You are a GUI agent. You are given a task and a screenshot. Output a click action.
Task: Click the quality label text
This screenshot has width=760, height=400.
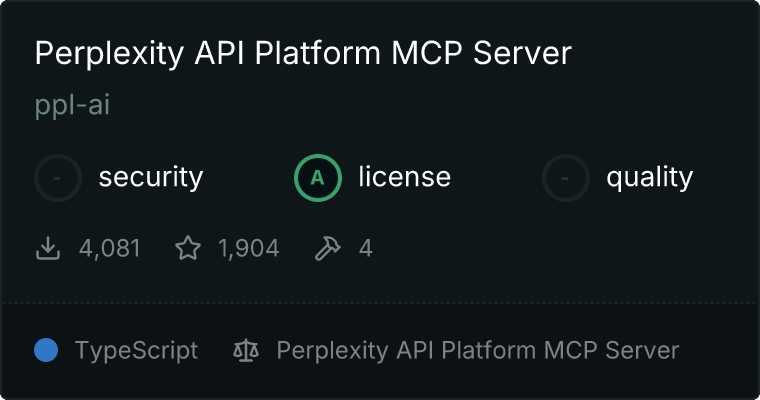tap(649, 178)
